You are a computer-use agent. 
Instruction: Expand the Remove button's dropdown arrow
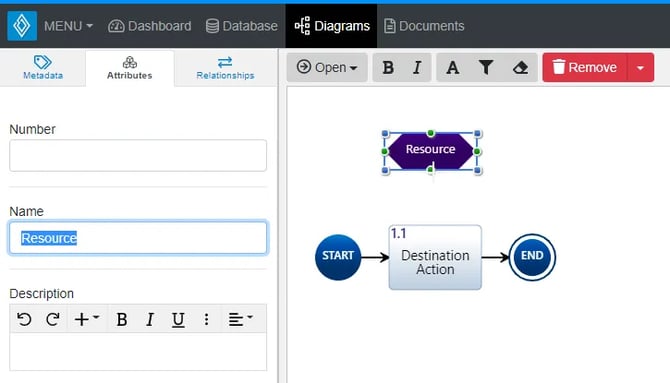pyautogui.click(x=640, y=68)
